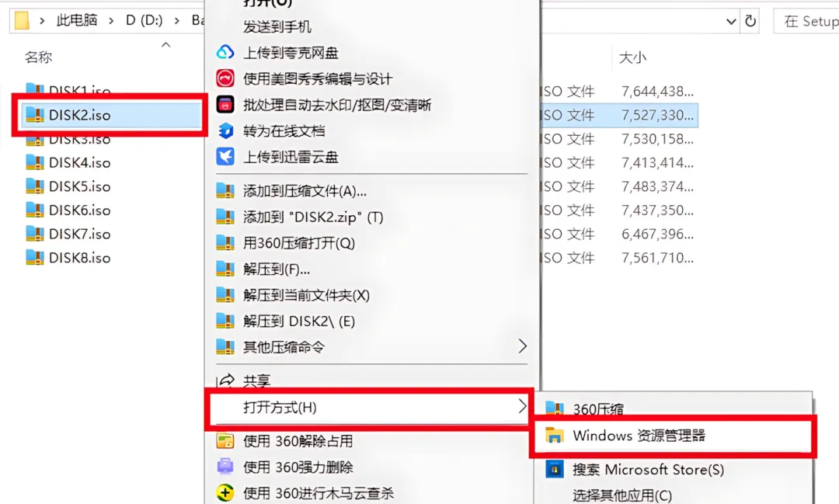The image size is (839, 504).
Task: Click the 名称 column header
Action: 38,57
